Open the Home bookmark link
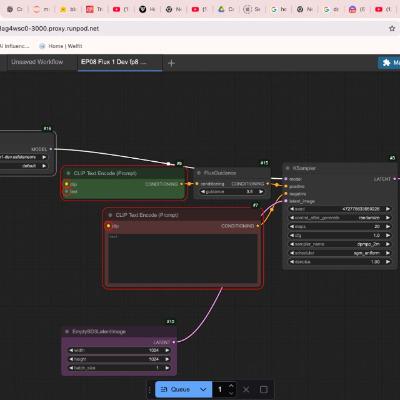 (61, 46)
